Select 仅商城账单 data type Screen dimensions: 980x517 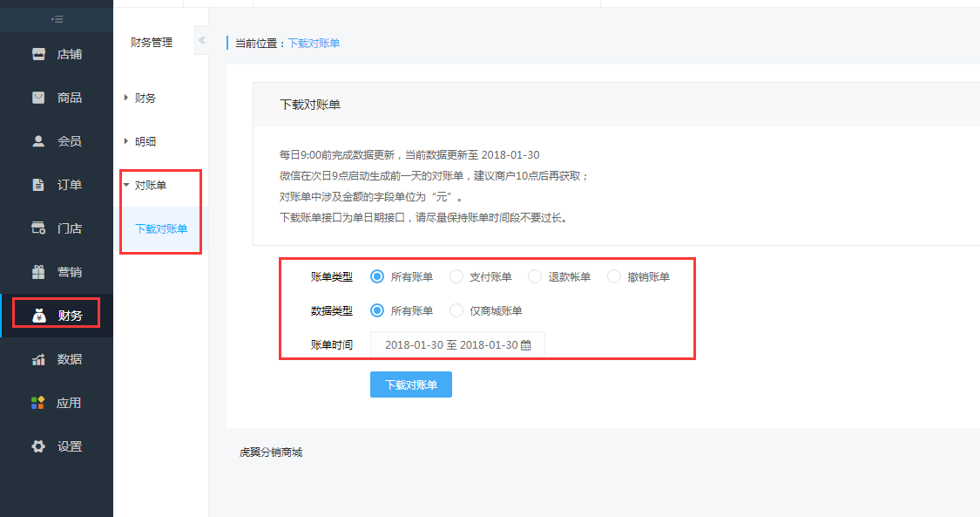(x=456, y=310)
